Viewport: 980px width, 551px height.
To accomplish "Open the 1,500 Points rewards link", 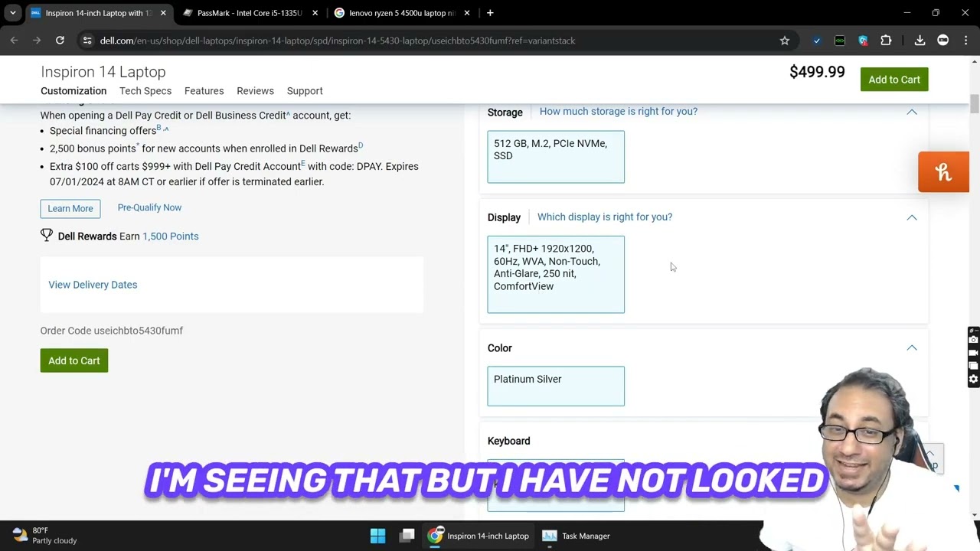I will tap(171, 236).
